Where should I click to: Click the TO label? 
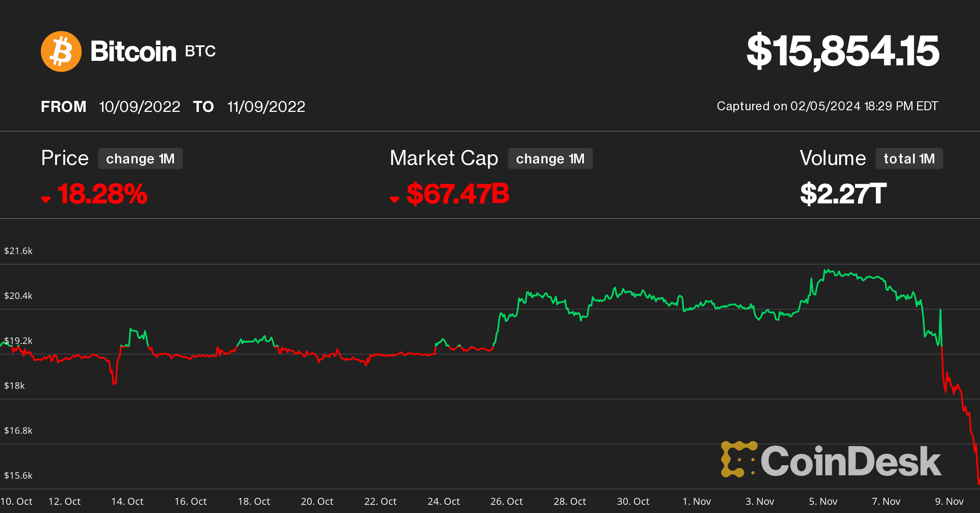(203, 107)
